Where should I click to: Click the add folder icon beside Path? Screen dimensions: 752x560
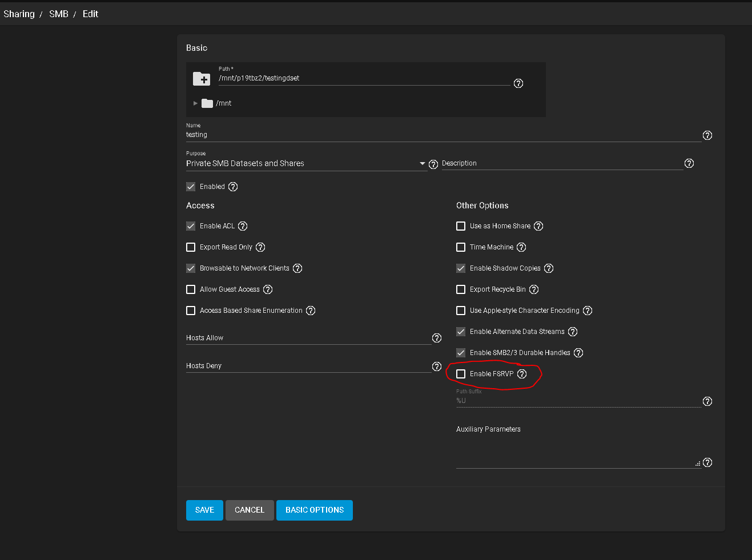tap(202, 79)
